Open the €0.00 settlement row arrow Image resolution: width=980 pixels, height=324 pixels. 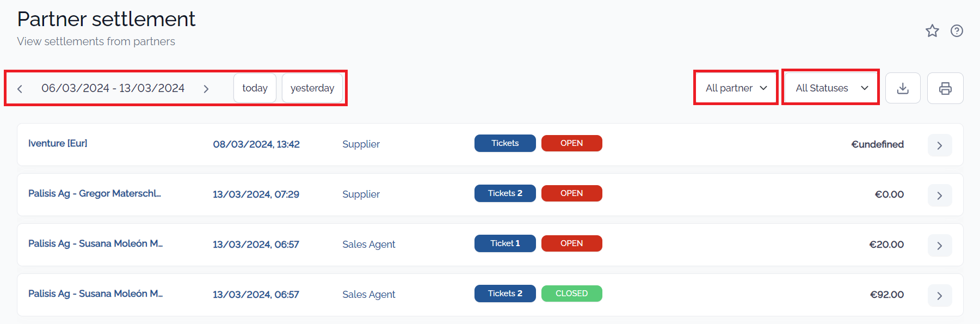pos(940,195)
